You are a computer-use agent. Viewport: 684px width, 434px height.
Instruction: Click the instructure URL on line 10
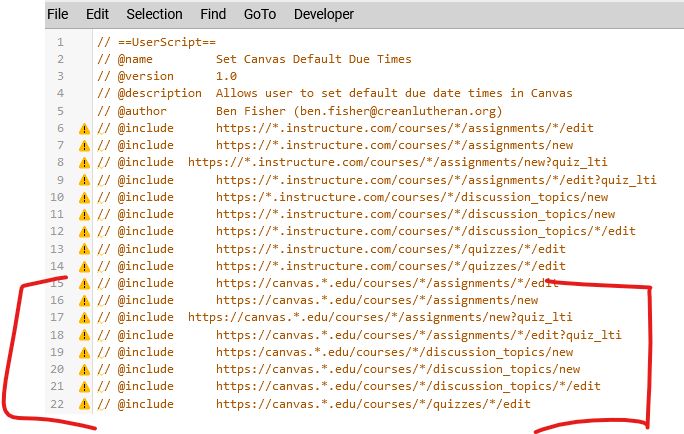coord(412,197)
